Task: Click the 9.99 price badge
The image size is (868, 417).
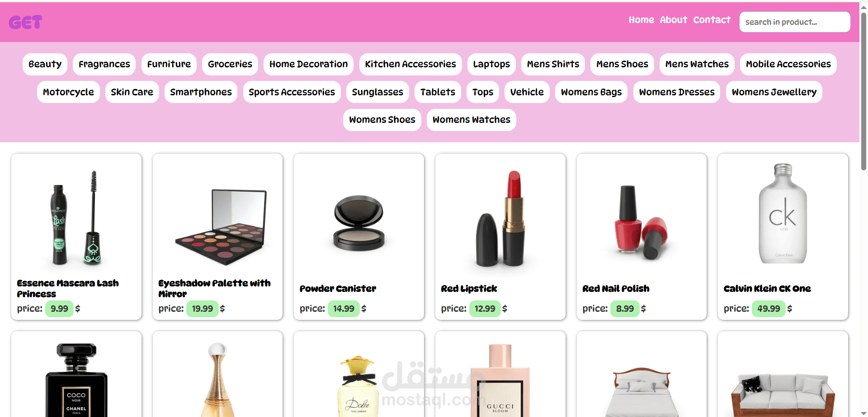Action: (59, 309)
